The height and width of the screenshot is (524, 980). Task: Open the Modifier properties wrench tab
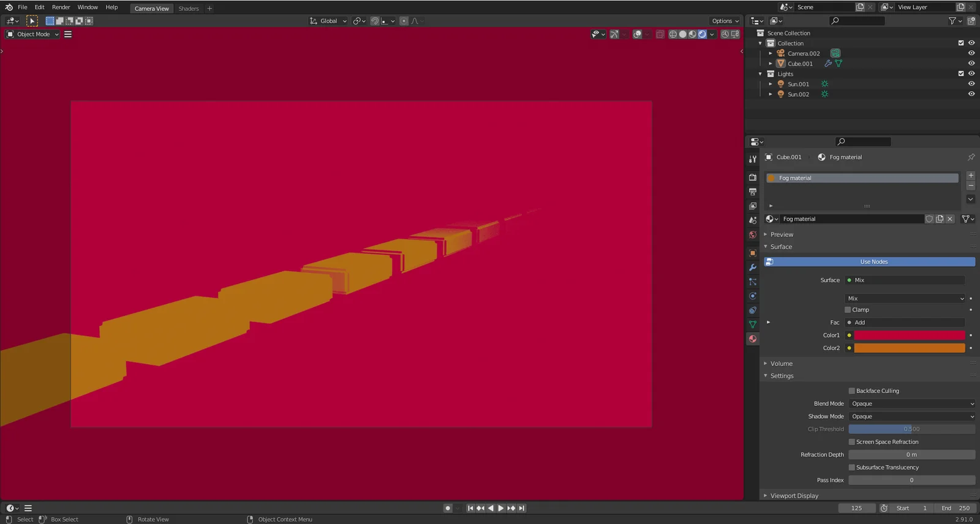coord(753,268)
